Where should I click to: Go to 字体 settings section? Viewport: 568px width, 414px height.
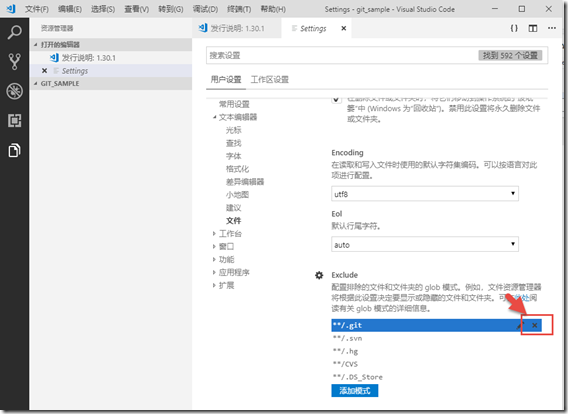234,156
